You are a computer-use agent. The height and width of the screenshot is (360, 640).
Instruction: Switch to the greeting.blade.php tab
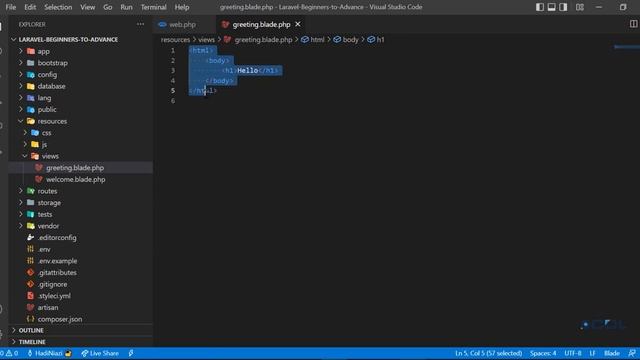click(261, 24)
